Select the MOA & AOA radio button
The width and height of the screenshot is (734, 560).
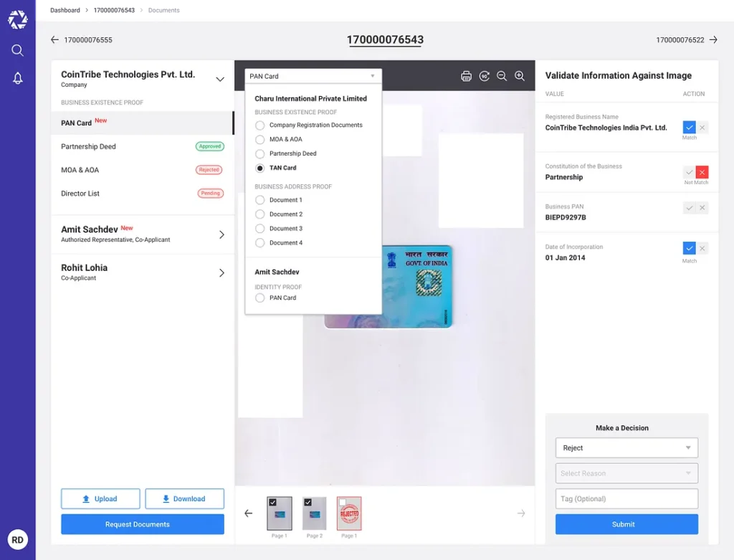pyautogui.click(x=260, y=140)
